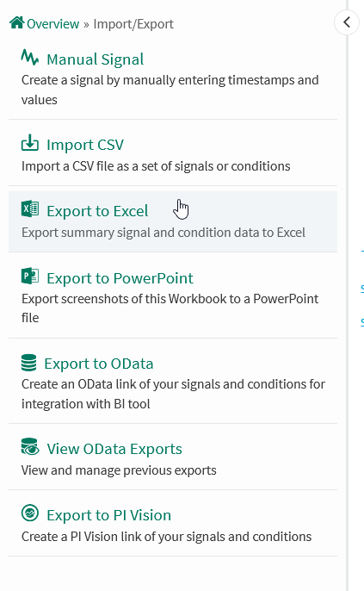
Task: Select the Export to Excel title
Action: (x=97, y=211)
